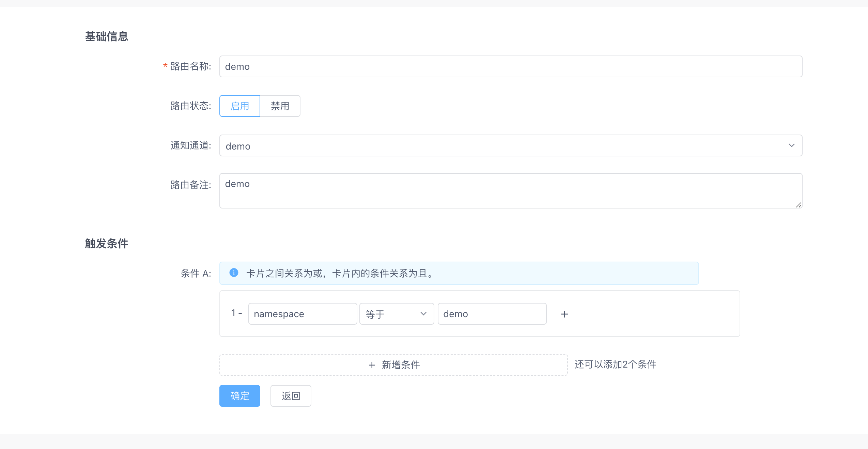868x449 pixels.
Task: Select 禁用 route status option
Action: (280, 106)
